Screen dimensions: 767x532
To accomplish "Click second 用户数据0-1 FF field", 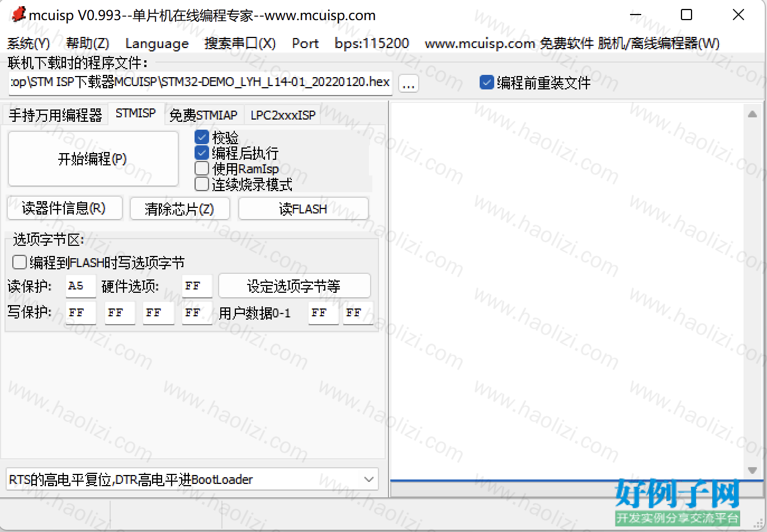I will [358, 313].
